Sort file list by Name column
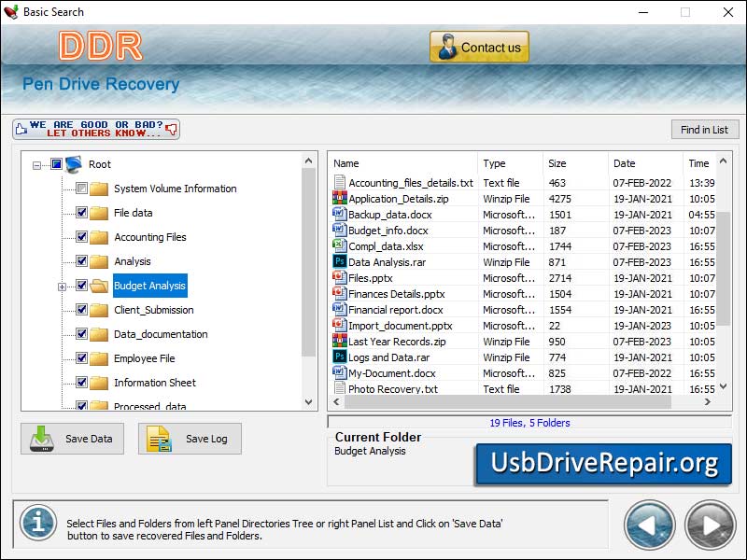 coord(403,163)
